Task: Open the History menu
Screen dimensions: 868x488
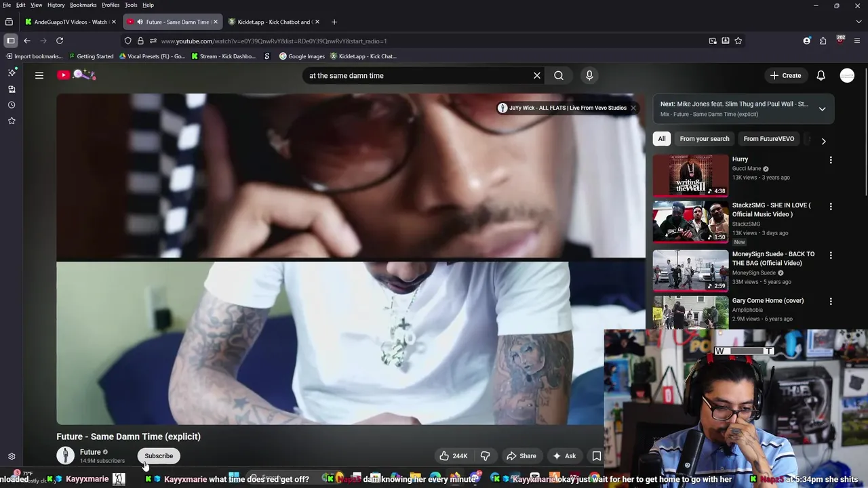Action: (x=56, y=5)
